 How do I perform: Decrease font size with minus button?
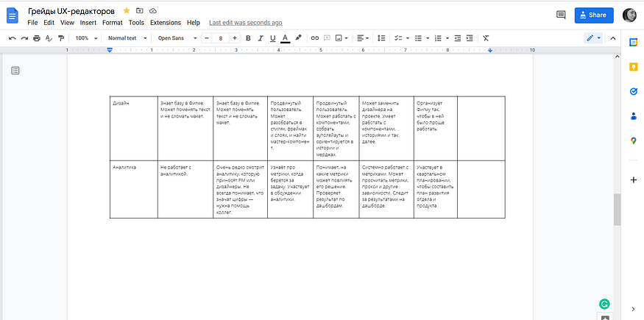207,38
